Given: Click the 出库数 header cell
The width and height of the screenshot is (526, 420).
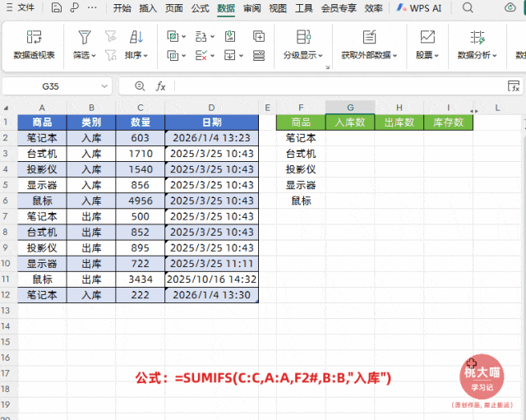Looking at the screenshot, I should click(x=399, y=122).
